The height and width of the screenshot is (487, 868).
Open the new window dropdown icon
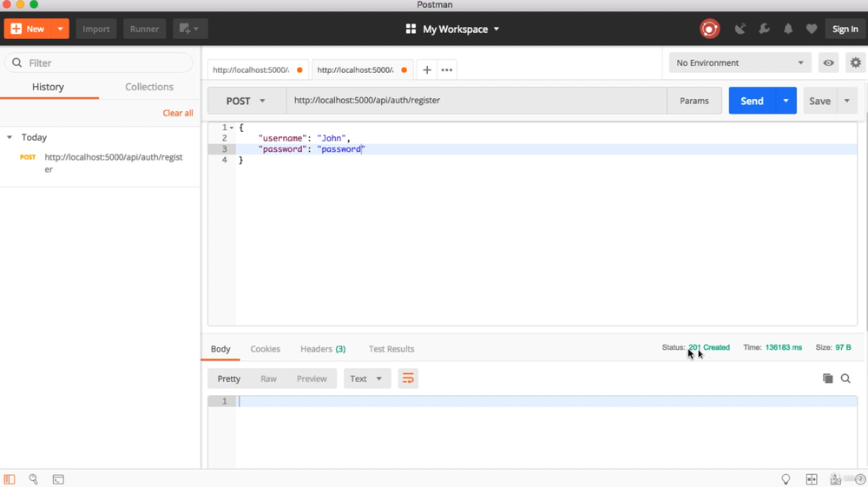point(190,29)
